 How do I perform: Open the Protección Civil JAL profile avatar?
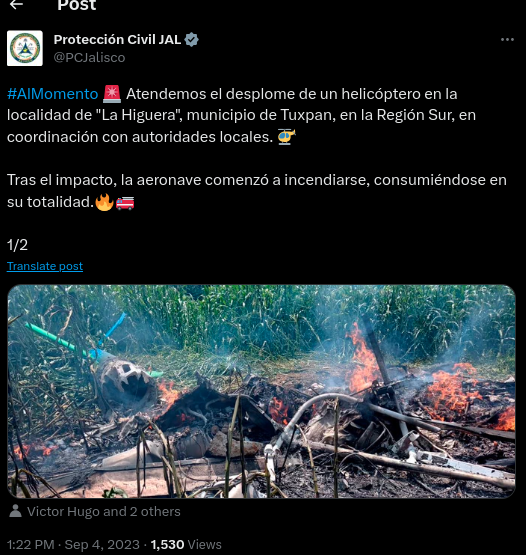25,48
